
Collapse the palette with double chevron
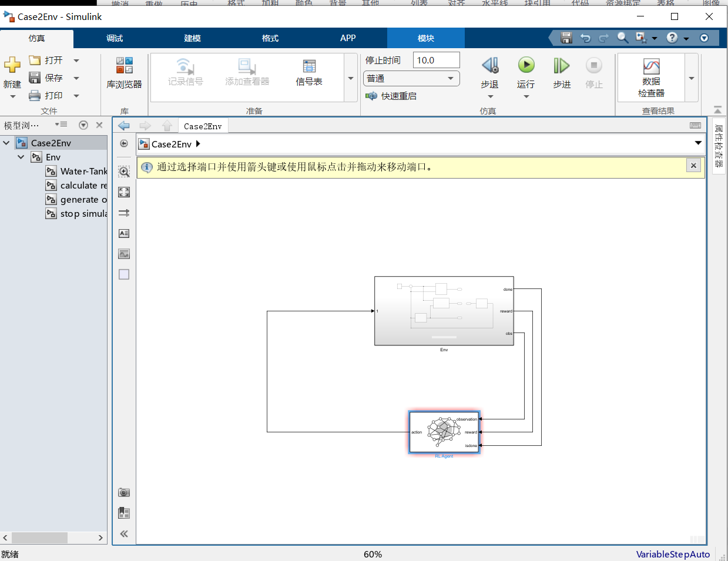pyautogui.click(x=124, y=534)
